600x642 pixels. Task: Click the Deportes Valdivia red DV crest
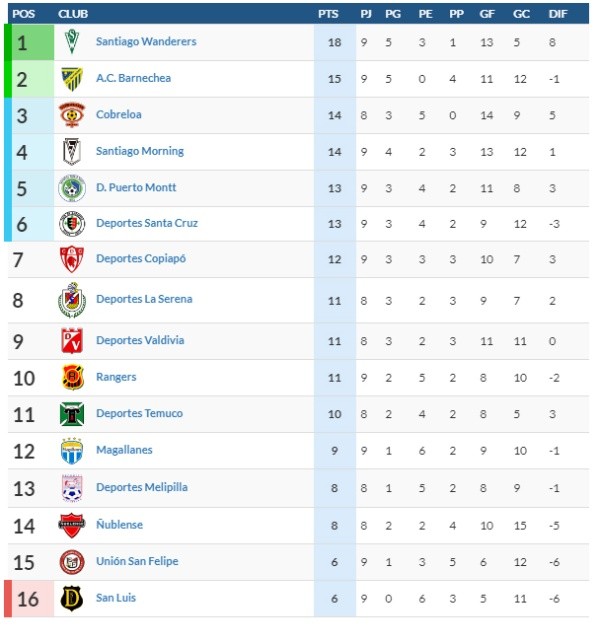(x=72, y=340)
